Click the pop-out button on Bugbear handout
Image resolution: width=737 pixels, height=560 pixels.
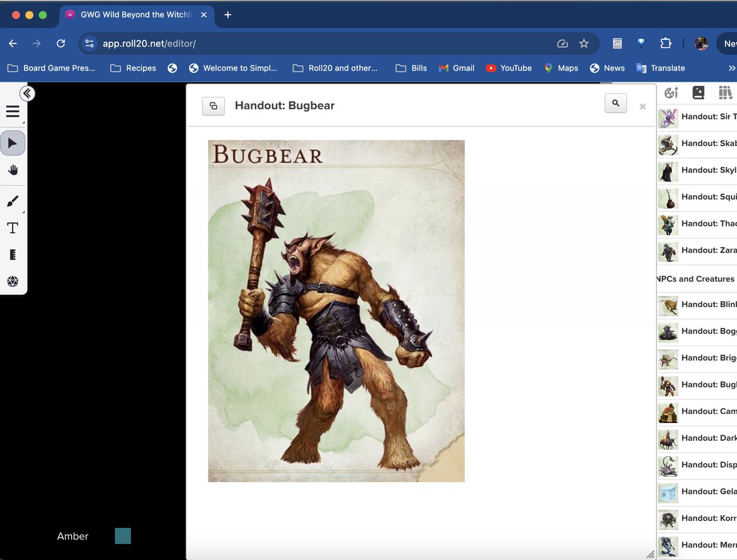[x=213, y=106]
